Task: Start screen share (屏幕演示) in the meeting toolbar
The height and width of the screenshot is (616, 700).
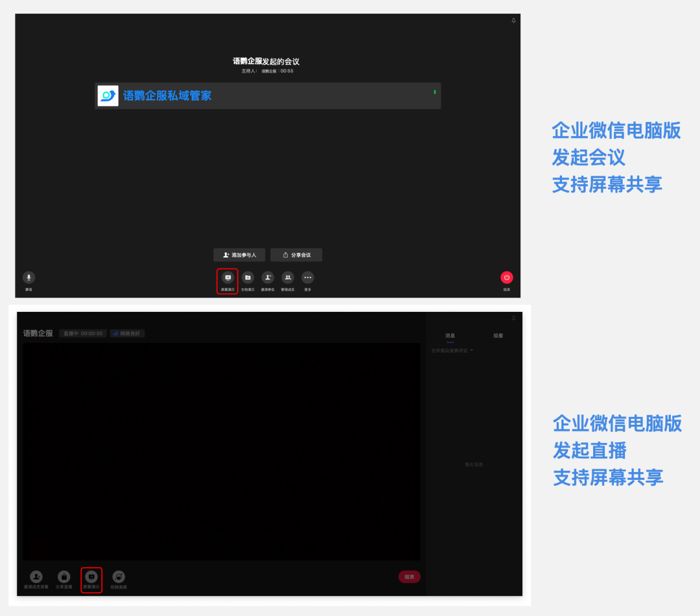Action: [x=227, y=278]
